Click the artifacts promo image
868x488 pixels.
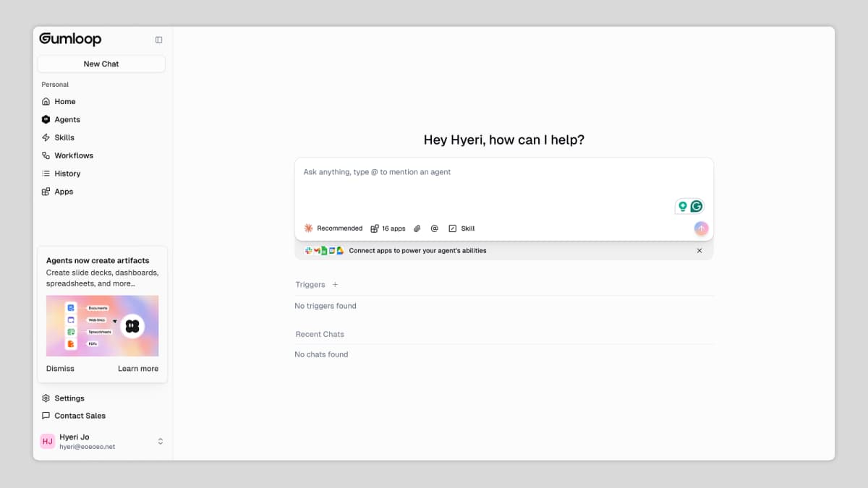click(102, 326)
